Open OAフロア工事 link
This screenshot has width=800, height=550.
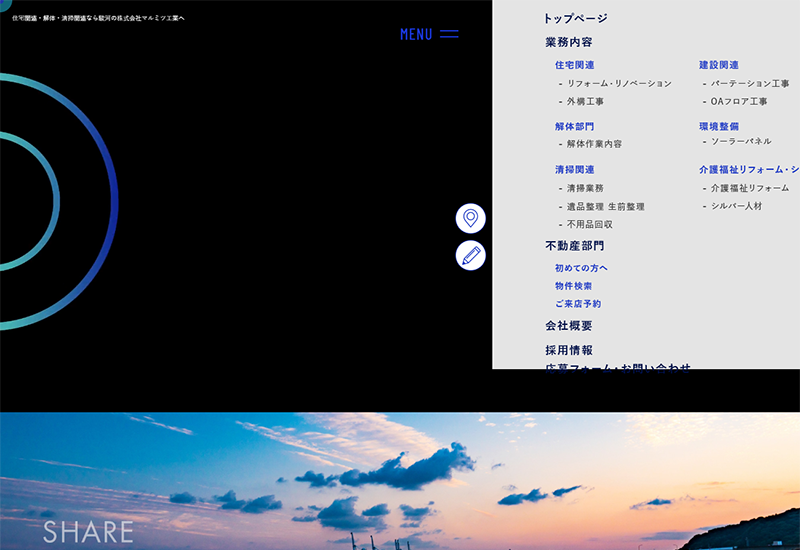click(739, 102)
